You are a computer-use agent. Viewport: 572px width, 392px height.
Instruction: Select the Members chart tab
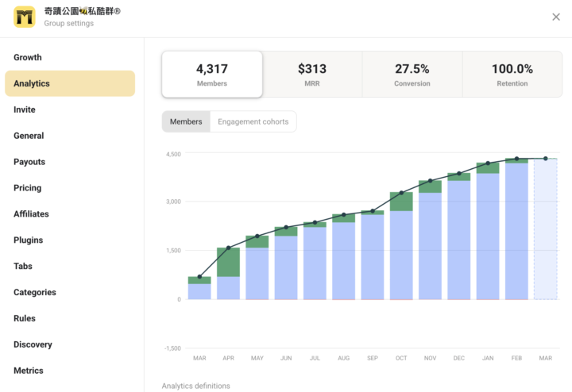tap(186, 121)
